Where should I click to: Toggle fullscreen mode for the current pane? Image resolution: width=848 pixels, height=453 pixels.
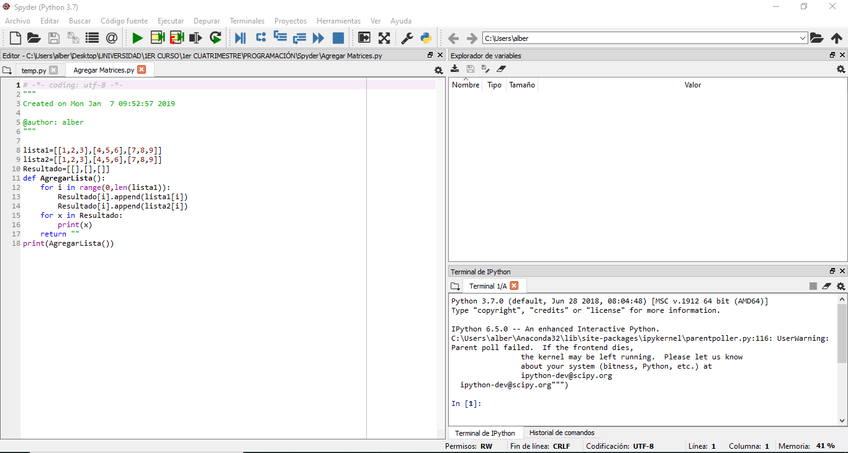coord(384,38)
